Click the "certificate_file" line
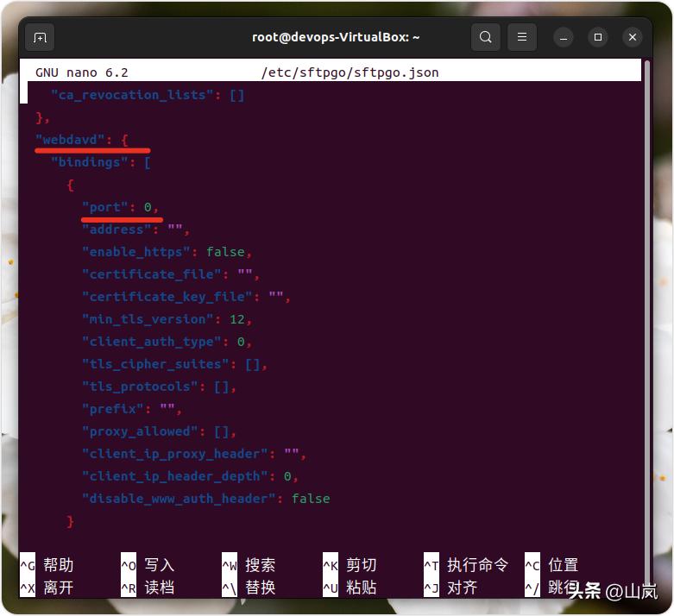The image size is (674, 616). point(171,274)
